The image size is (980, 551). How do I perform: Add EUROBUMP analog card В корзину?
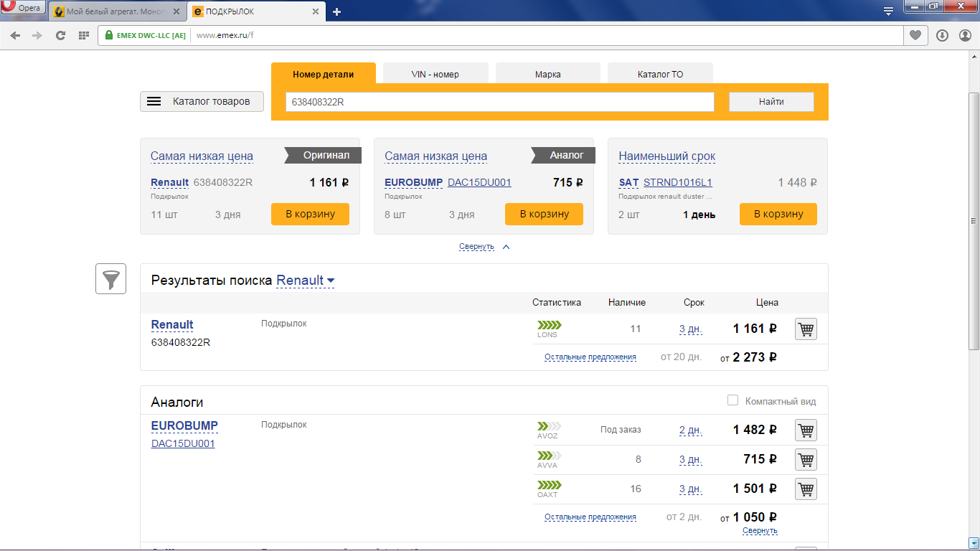544,214
